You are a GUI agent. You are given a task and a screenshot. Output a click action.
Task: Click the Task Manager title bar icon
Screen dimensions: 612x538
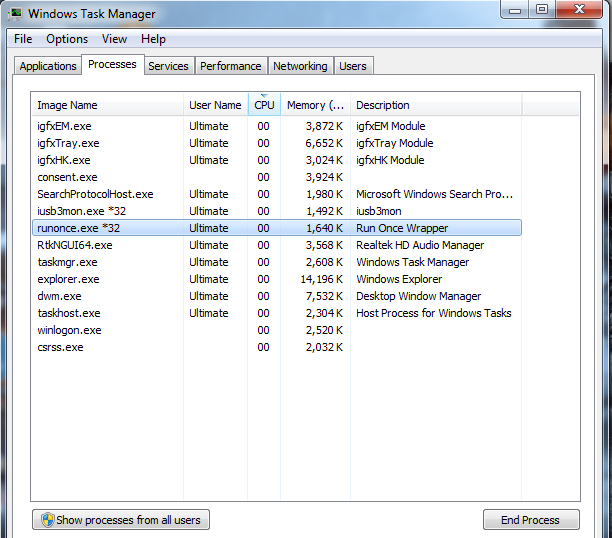coord(16,14)
